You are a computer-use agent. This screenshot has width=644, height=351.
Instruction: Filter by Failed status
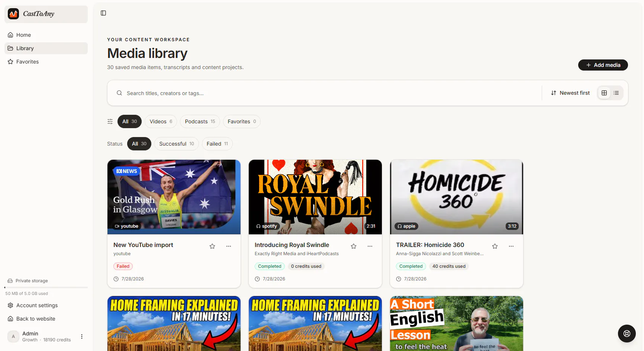coord(217,144)
